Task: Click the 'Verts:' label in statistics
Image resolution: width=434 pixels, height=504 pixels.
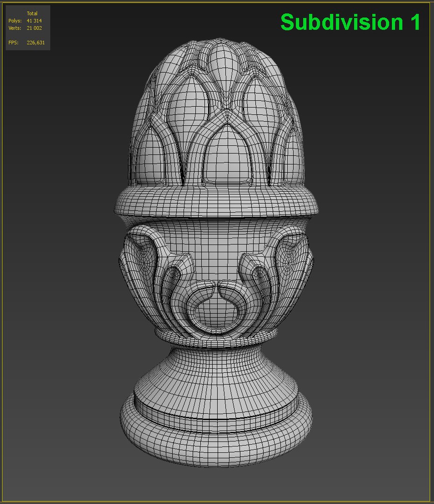Action: click(15, 28)
